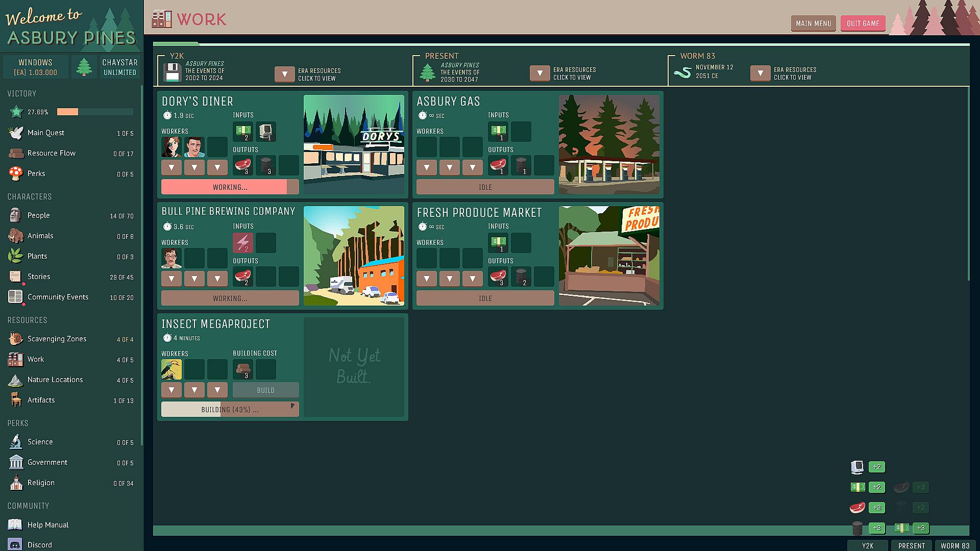Image resolution: width=980 pixels, height=551 pixels.
Task: Open first worker dropdown at Bull Pine Brewing
Action: point(171,279)
